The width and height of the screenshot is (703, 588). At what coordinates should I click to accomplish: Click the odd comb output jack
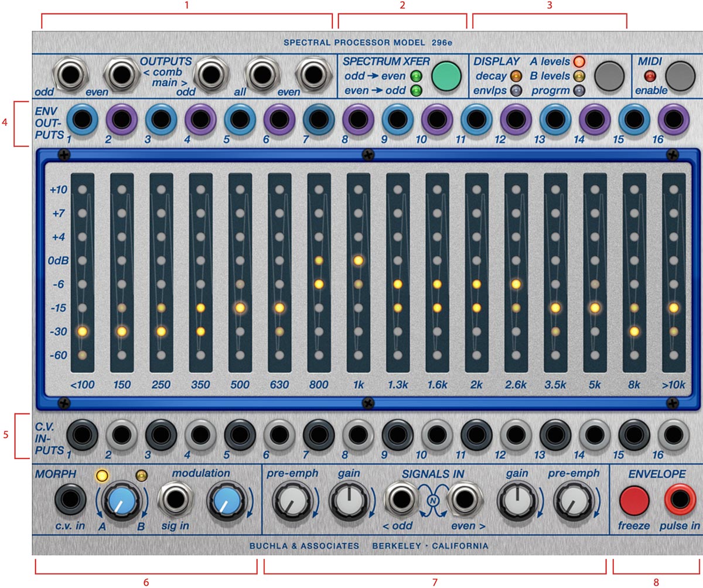pyautogui.click(x=70, y=74)
